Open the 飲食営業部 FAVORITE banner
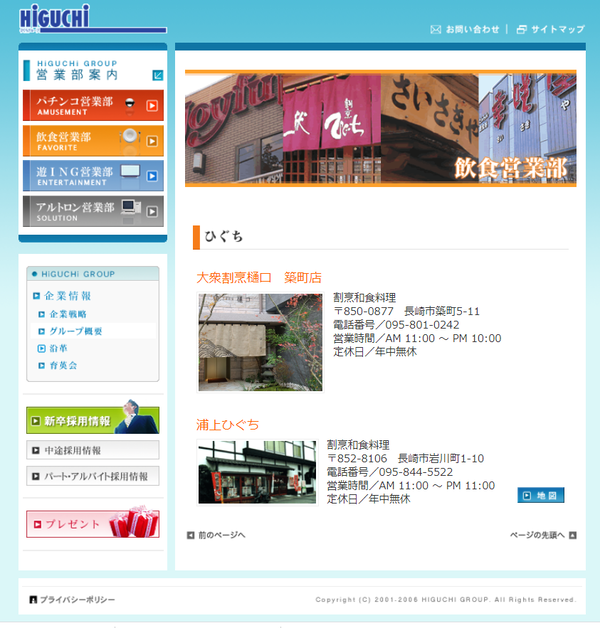The image size is (600, 628). click(93, 141)
